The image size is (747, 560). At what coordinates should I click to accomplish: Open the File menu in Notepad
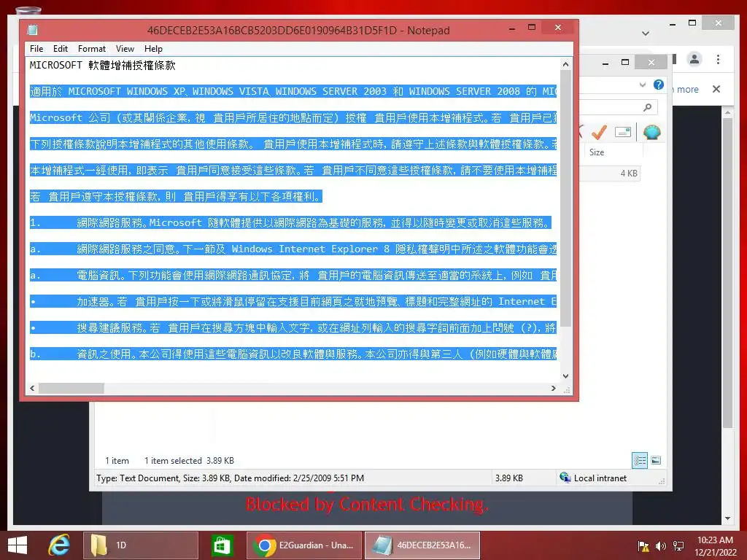click(36, 49)
